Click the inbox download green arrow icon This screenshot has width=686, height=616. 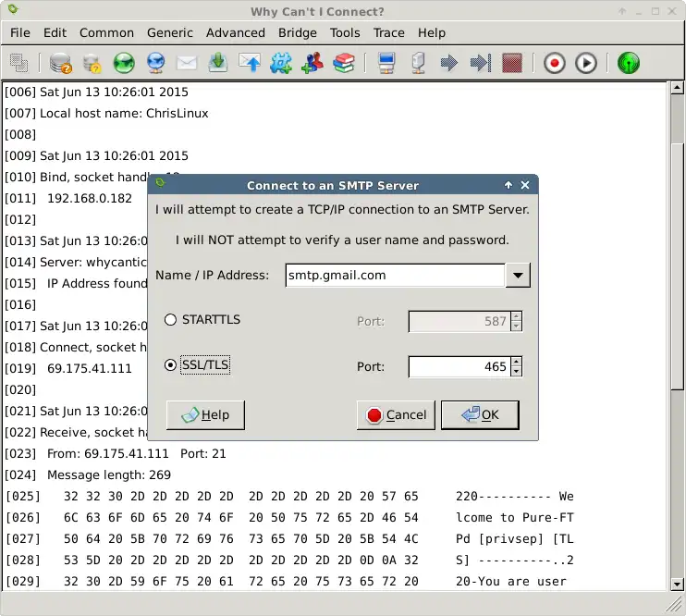pos(218,63)
